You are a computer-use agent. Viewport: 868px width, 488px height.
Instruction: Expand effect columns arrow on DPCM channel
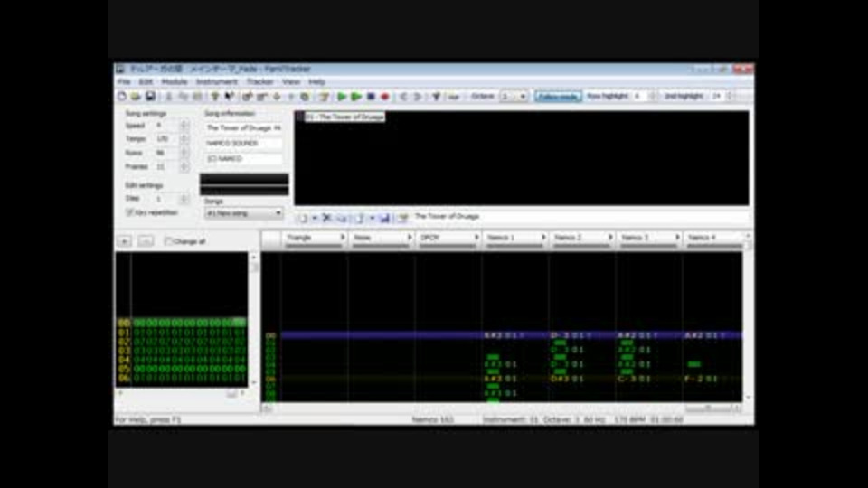(x=476, y=238)
